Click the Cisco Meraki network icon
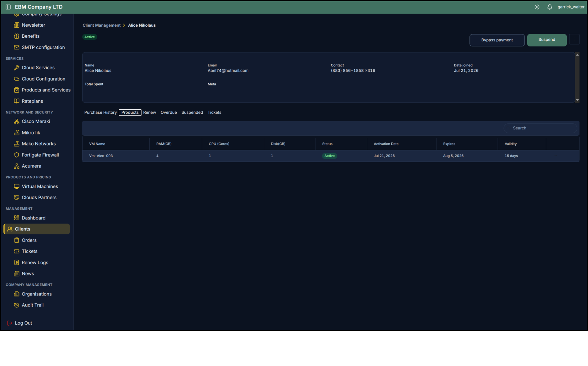Image resolution: width=588 pixels, height=366 pixels. pyautogui.click(x=17, y=122)
